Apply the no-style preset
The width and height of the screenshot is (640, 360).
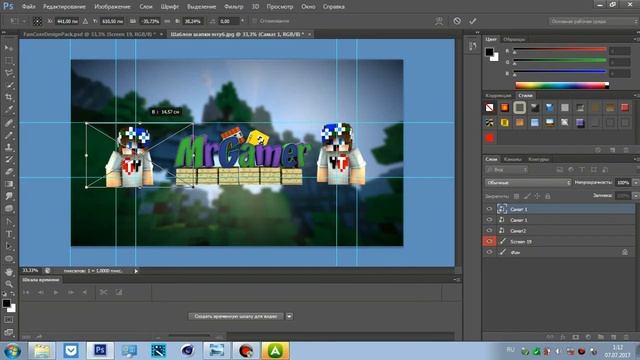tap(489, 108)
